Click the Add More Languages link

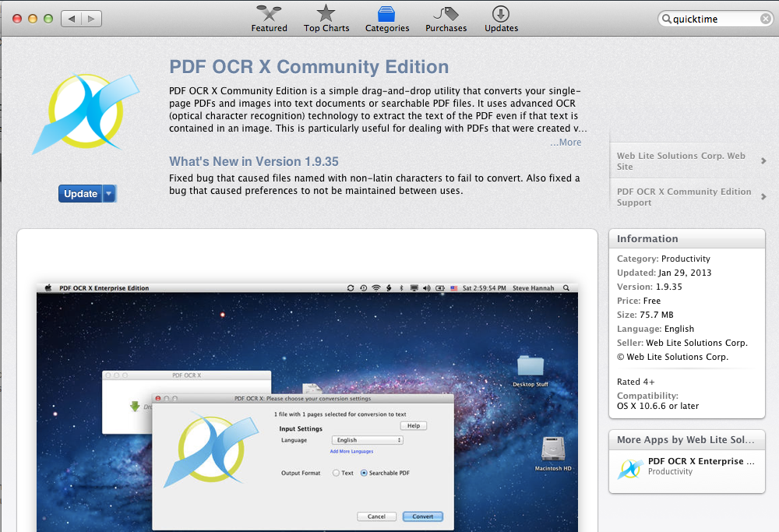click(352, 452)
